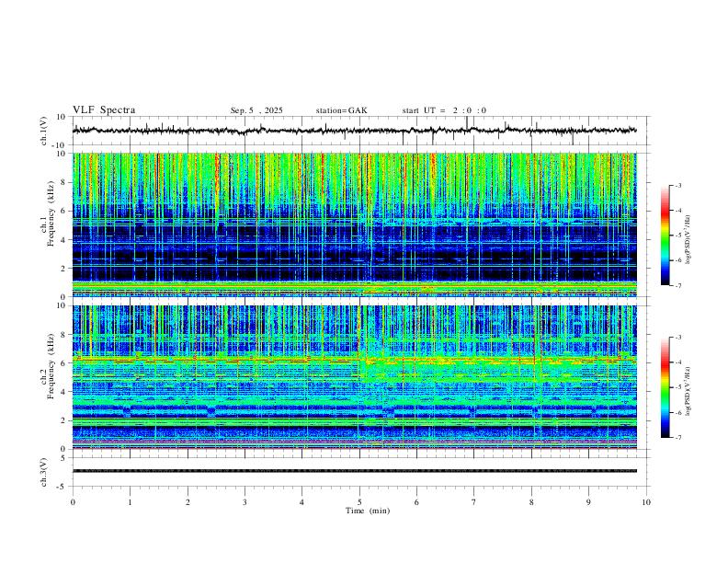Click the time axis tick labeled '10'
This screenshot has width=728, height=563.
click(646, 502)
